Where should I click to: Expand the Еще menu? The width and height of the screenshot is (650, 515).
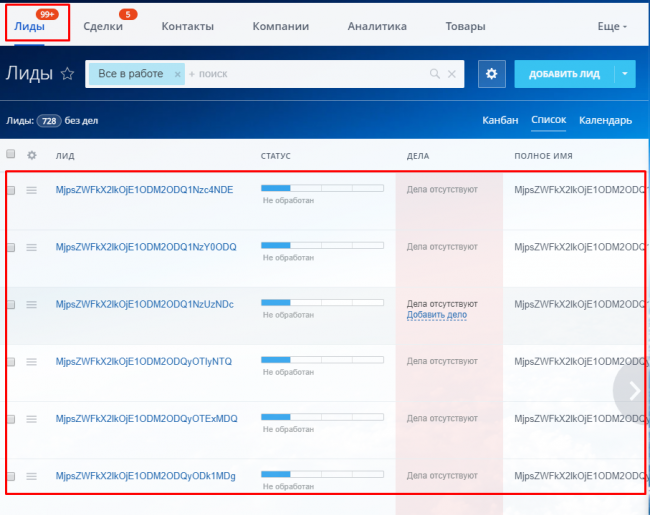pos(612,27)
